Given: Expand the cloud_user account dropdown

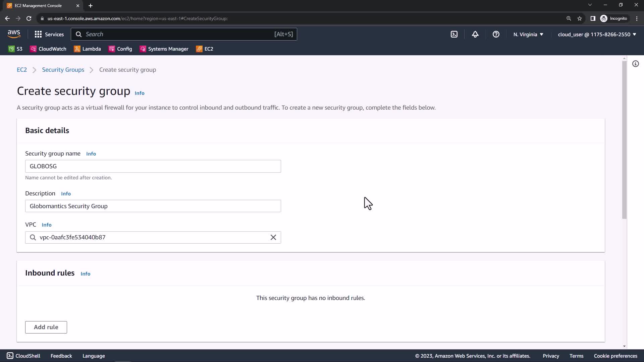Looking at the screenshot, I should [x=597, y=34].
